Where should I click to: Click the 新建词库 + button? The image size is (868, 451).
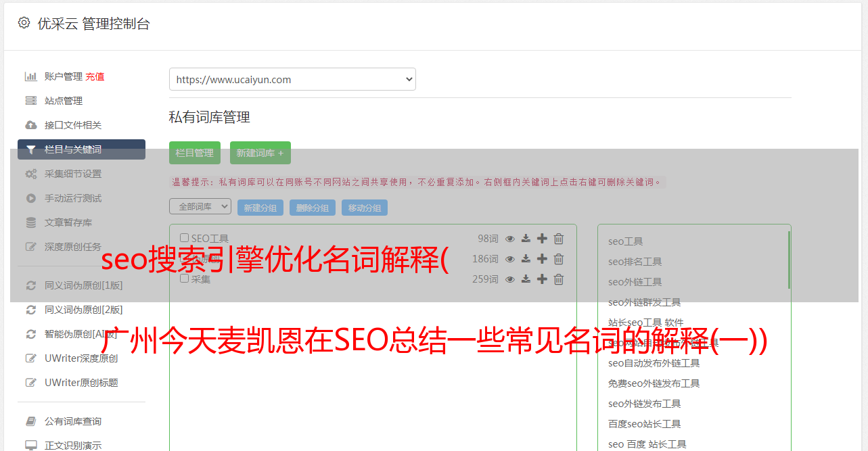point(260,153)
